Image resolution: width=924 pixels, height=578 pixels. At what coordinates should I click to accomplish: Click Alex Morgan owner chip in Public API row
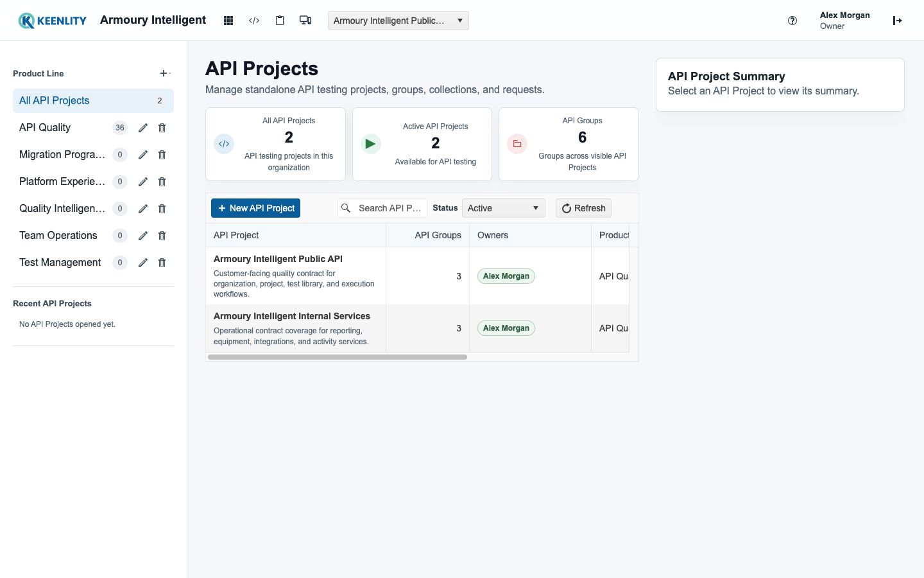coord(506,276)
